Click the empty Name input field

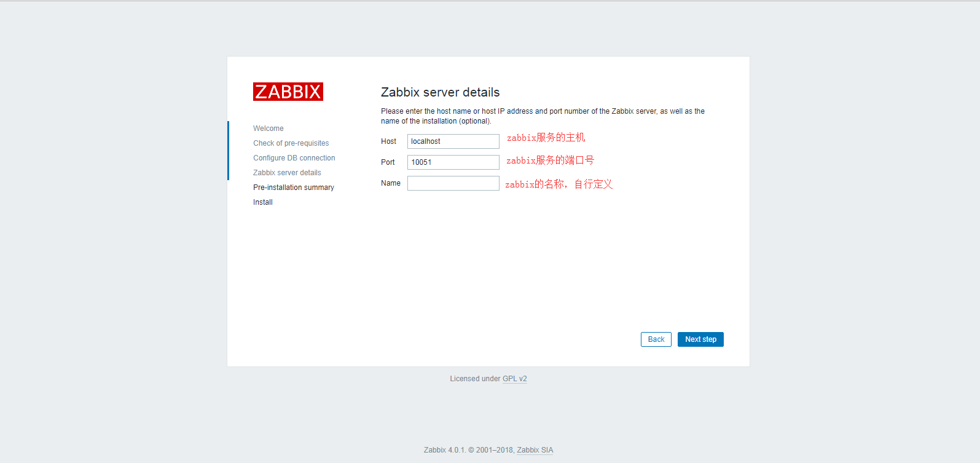[453, 183]
